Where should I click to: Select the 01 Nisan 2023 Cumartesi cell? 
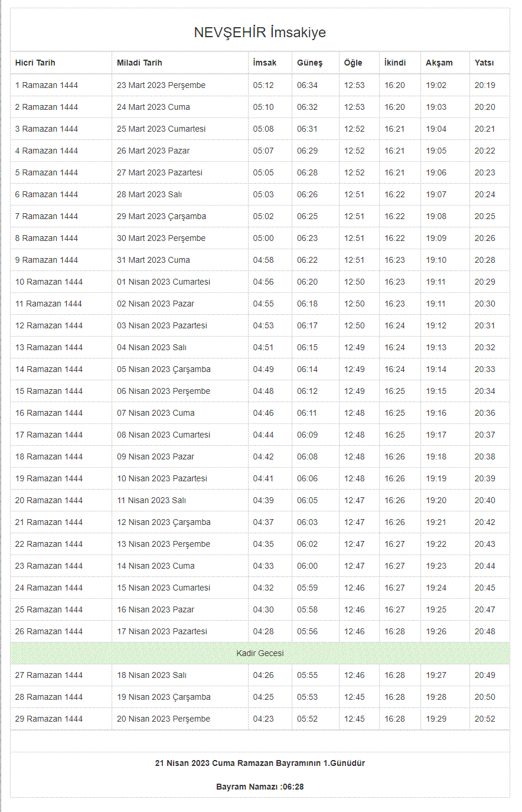click(x=164, y=282)
